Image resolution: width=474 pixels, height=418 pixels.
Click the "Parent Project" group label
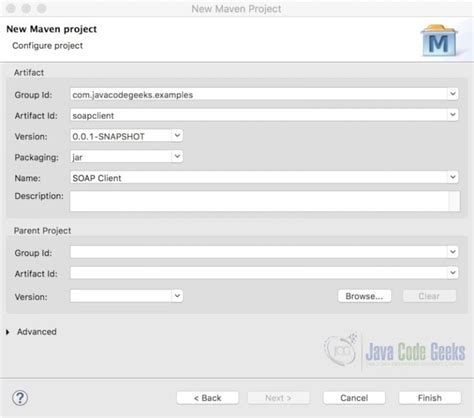pos(42,231)
